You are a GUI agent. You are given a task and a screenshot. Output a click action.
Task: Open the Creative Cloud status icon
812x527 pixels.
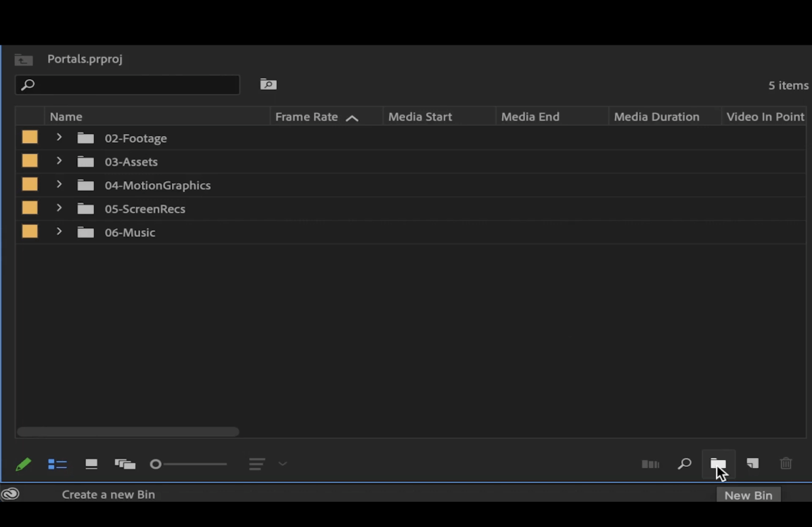[10, 494]
